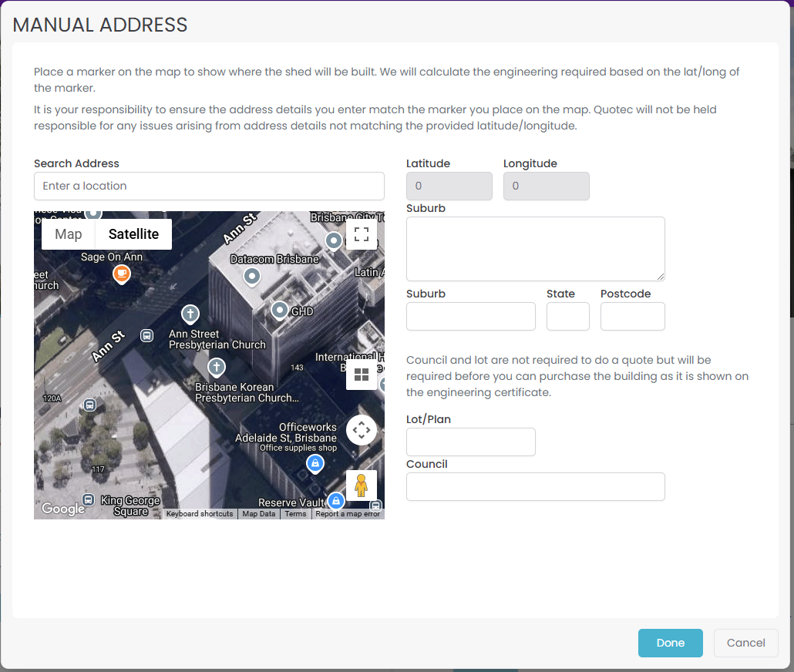Click the Street View pegman icon
The height and width of the screenshot is (672, 794).
(361, 486)
